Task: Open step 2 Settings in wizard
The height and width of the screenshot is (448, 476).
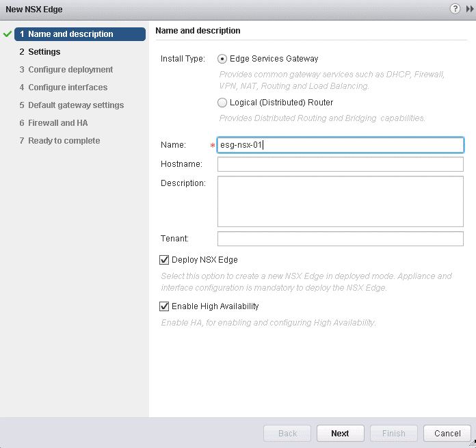Action: [44, 52]
